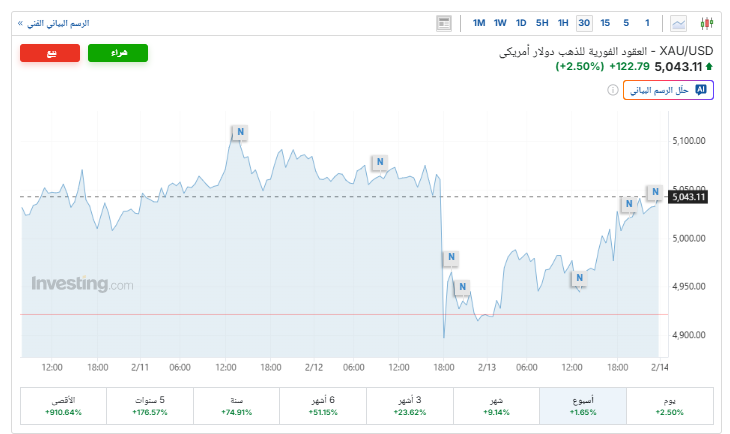The width and height of the screenshot is (730, 434).
Task: Click the red Sell button
Action: click(50, 54)
